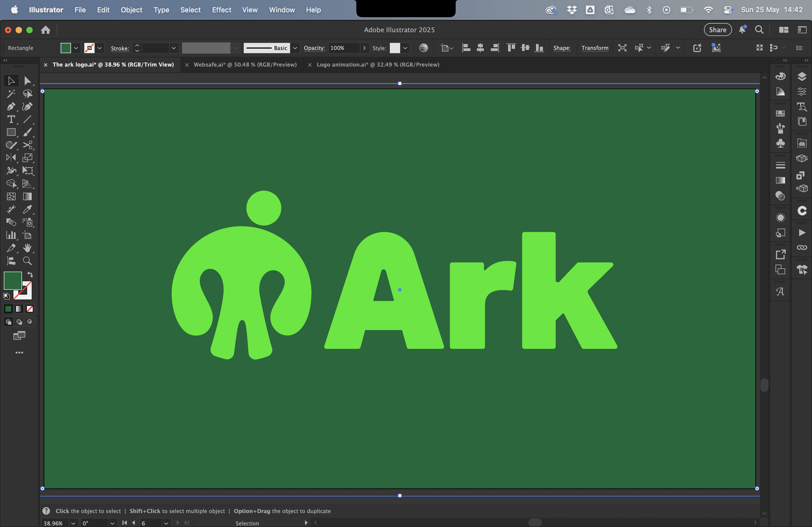Image resolution: width=812 pixels, height=527 pixels.
Task: Select the Hand tool
Action: pos(27,248)
